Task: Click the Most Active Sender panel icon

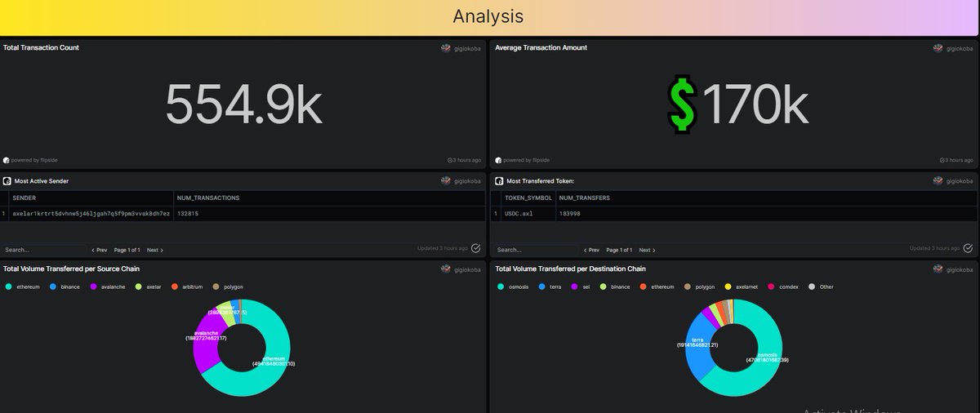Action: coord(7,180)
